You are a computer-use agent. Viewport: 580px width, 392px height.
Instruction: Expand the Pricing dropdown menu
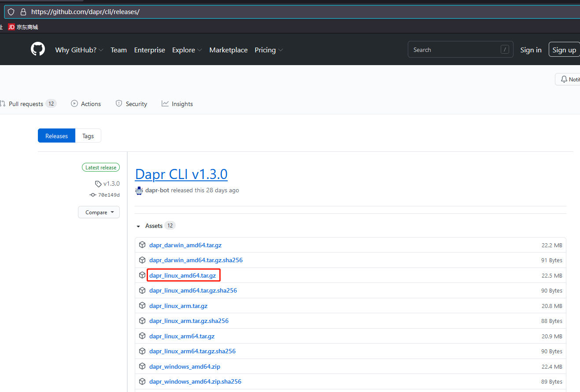269,50
